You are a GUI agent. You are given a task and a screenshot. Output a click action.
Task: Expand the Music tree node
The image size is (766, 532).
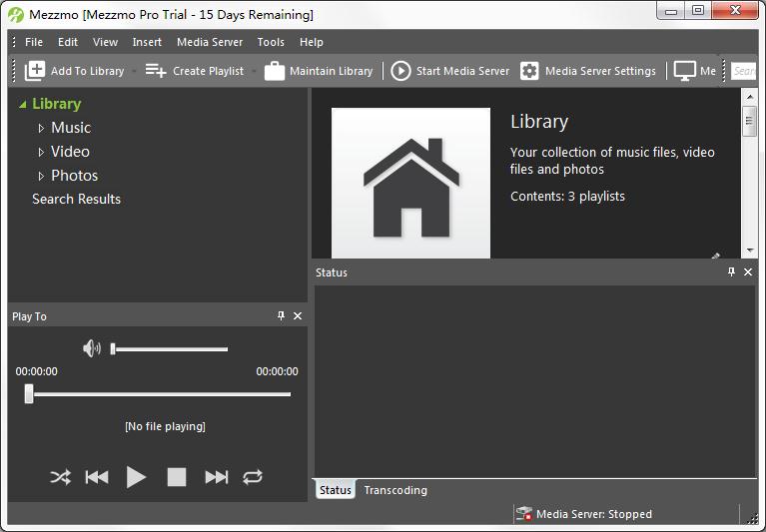(41, 128)
